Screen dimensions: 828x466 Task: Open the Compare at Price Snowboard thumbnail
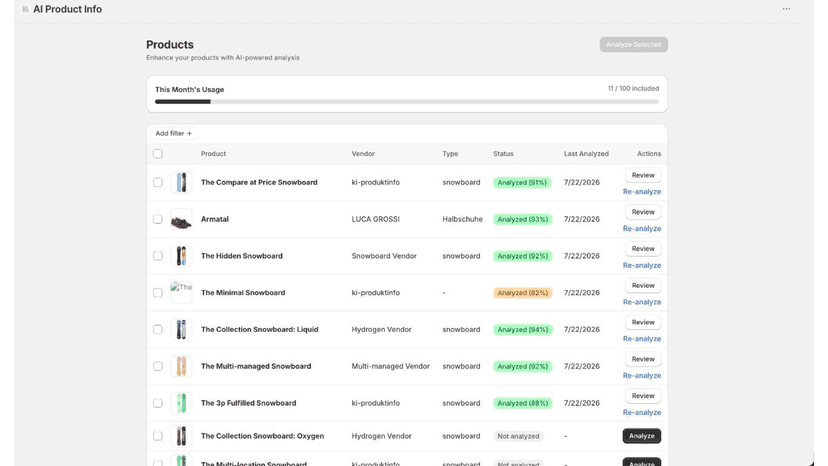click(x=181, y=182)
